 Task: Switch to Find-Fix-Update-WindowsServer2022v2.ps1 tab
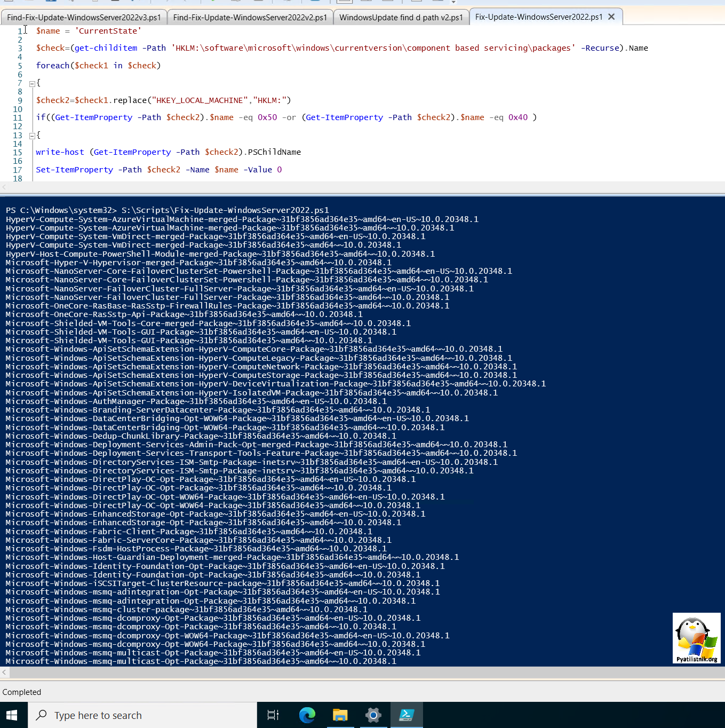click(x=250, y=18)
